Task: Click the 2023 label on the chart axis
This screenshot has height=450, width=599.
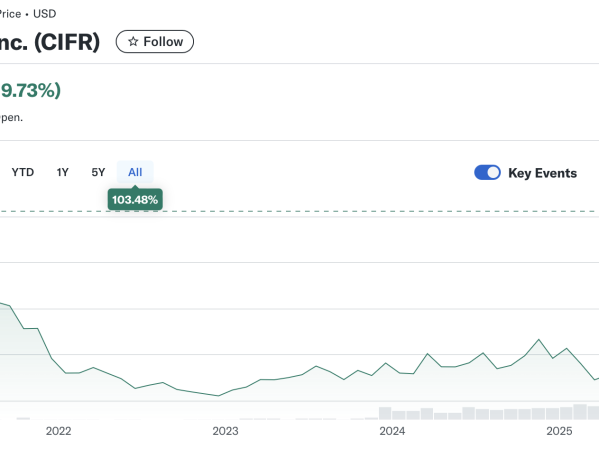Action: tap(225, 431)
